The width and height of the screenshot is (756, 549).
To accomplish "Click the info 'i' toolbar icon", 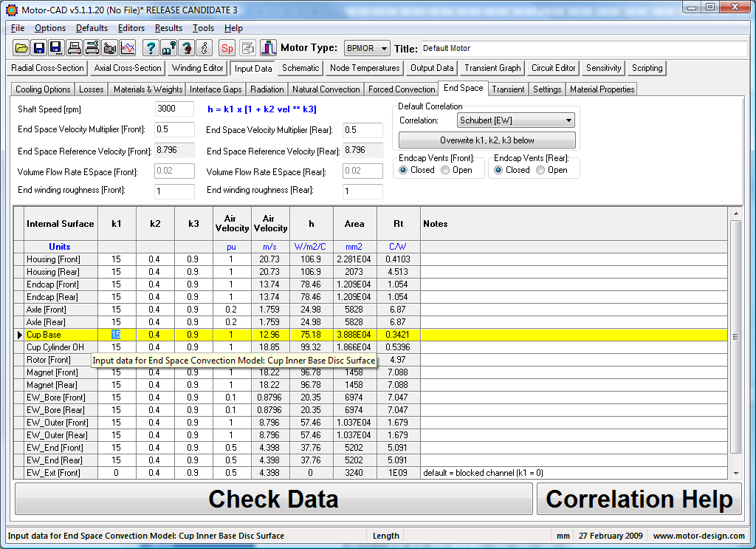I will 205,48.
